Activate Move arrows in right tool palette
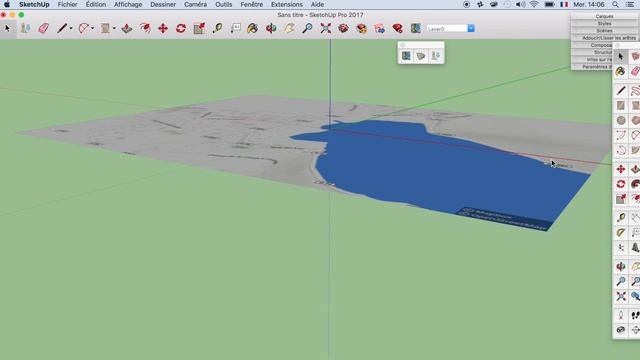 pos(621,169)
